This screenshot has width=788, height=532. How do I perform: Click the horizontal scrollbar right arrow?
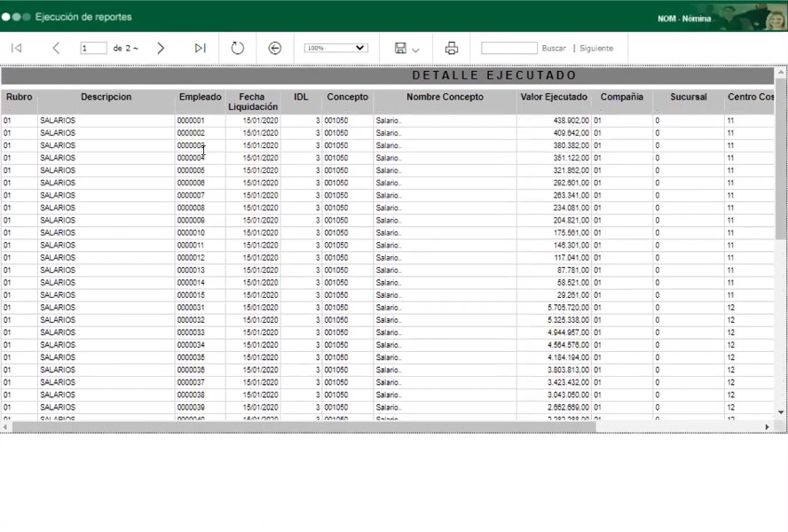(x=768, y=427)
